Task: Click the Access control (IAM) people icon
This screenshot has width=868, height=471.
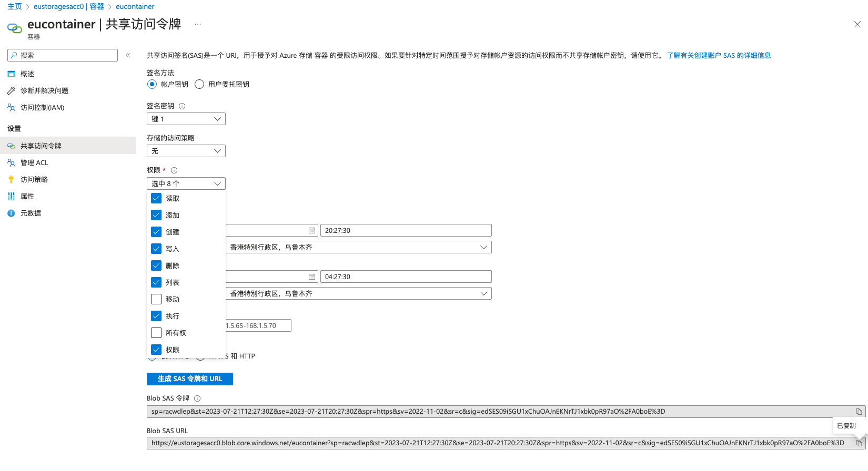Action: (11, 108)
